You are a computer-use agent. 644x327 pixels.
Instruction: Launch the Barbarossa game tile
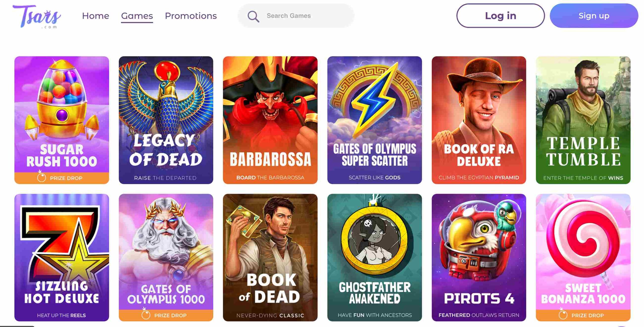click(270, 120)
